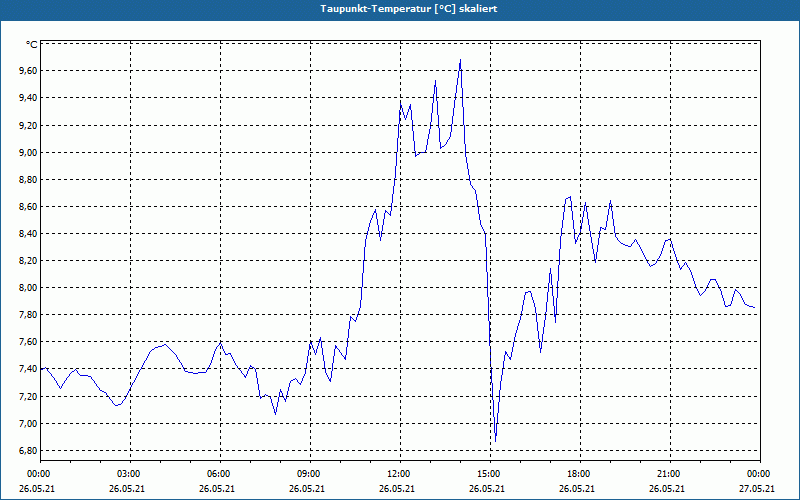
Task: Click the 9,00 y-axis value
Action: [x=28, y=152]
